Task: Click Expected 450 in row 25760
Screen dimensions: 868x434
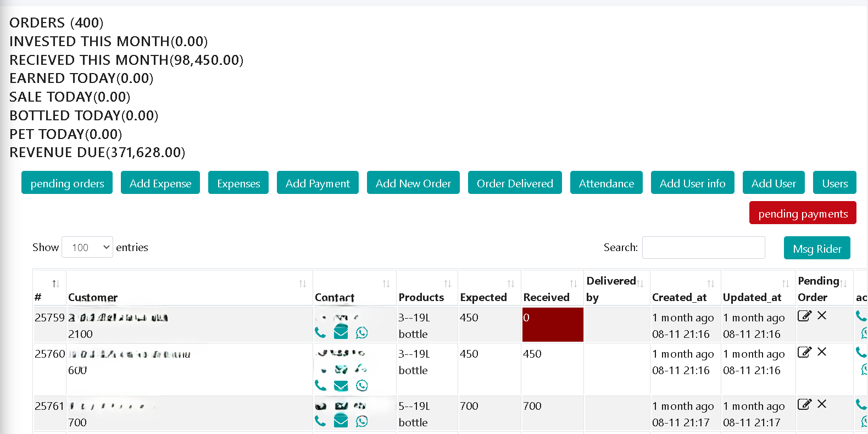Action: tap(469, 354)
